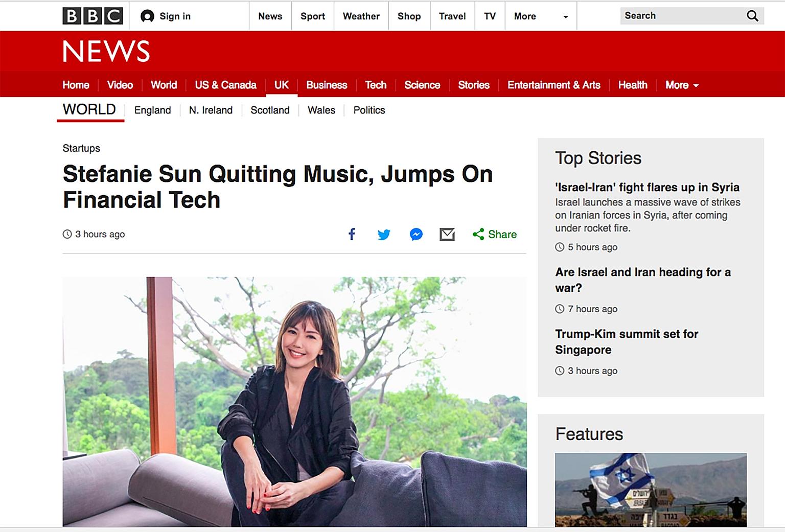Share the article on Twitter
The image size is (785, 532).
(384, 235)
